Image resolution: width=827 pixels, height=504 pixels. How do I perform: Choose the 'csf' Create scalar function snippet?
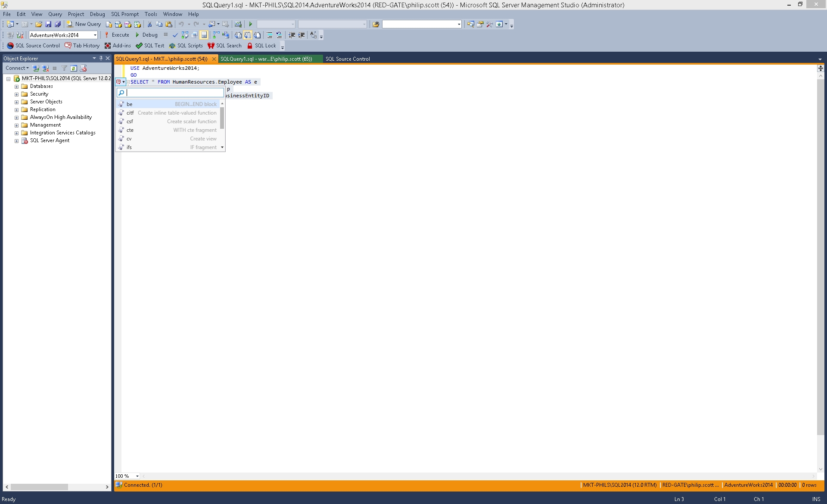click(168, 121)
